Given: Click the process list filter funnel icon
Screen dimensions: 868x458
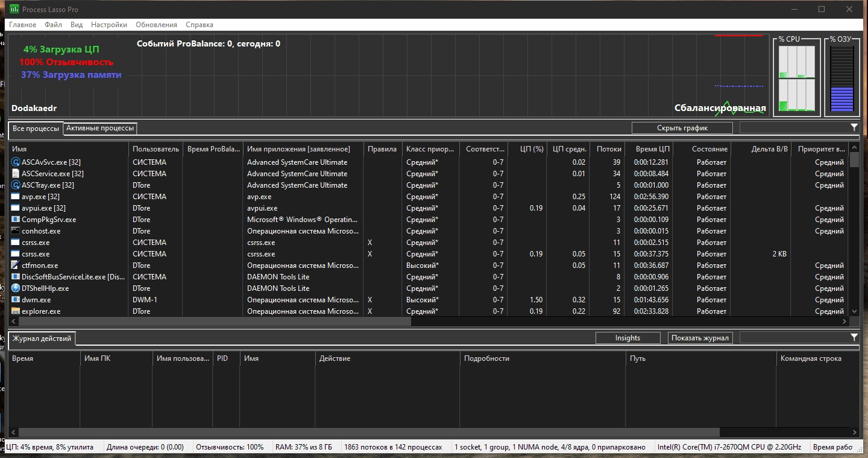Looking at the screenshot, I should point(854,127).
